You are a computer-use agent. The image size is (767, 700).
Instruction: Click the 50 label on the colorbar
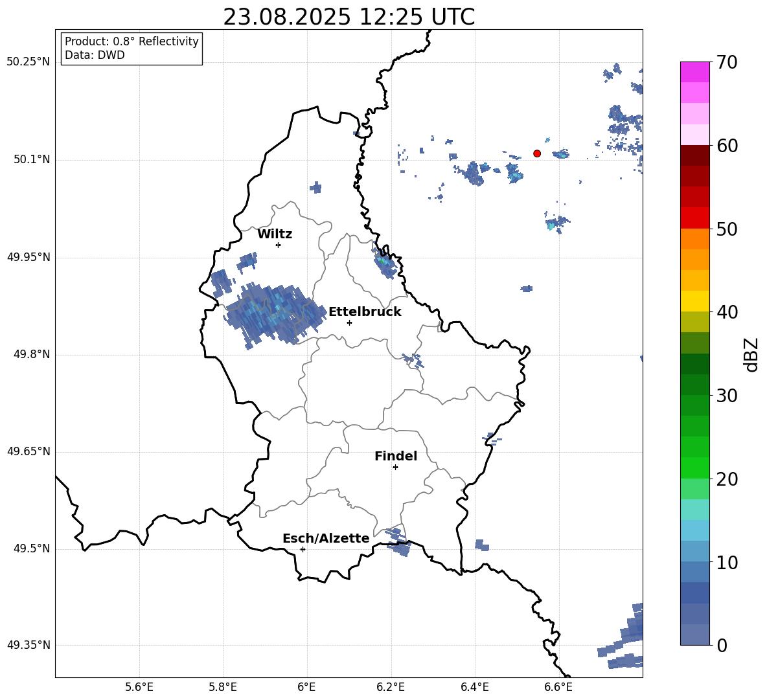(x=727, y=229)
